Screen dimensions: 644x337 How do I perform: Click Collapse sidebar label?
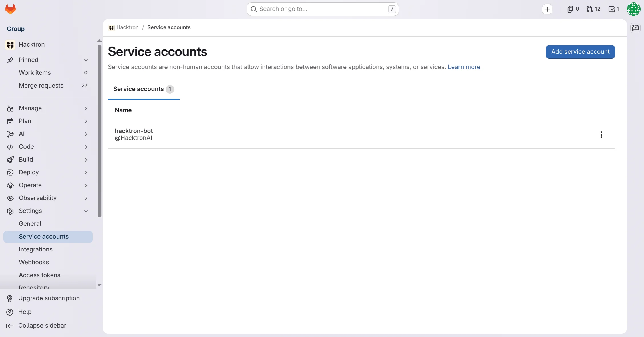(42, 326)
